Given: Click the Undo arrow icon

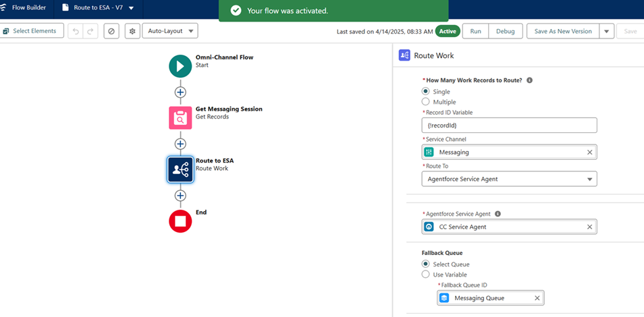Looking at the screenshot, I should (x=76, y=31).
